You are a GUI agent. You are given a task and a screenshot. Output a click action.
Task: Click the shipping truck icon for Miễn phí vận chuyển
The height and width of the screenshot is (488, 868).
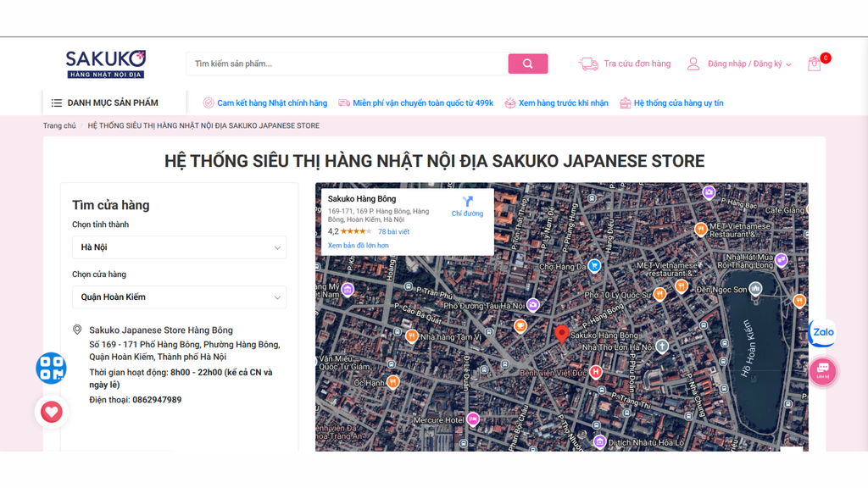tap(344, 103)
